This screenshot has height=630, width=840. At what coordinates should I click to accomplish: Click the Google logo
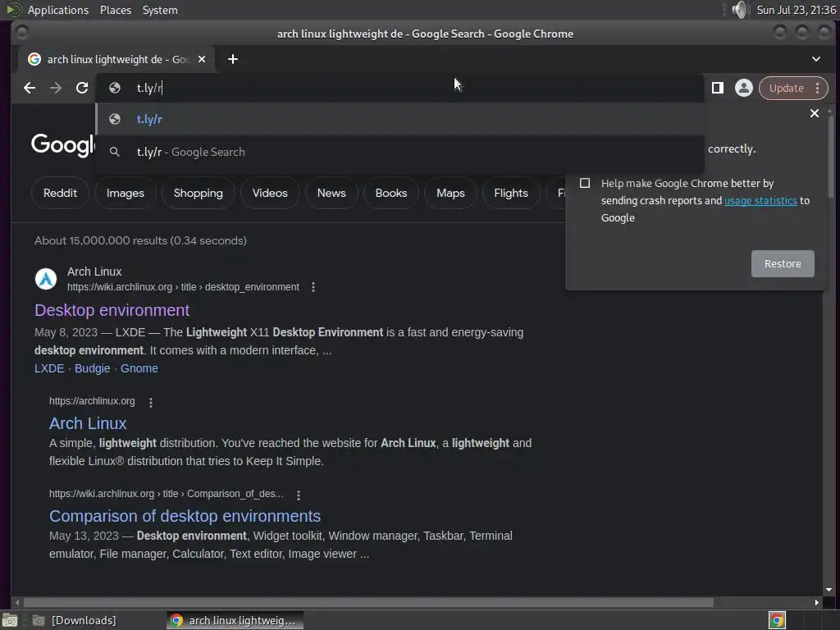[x=62, y=144]
